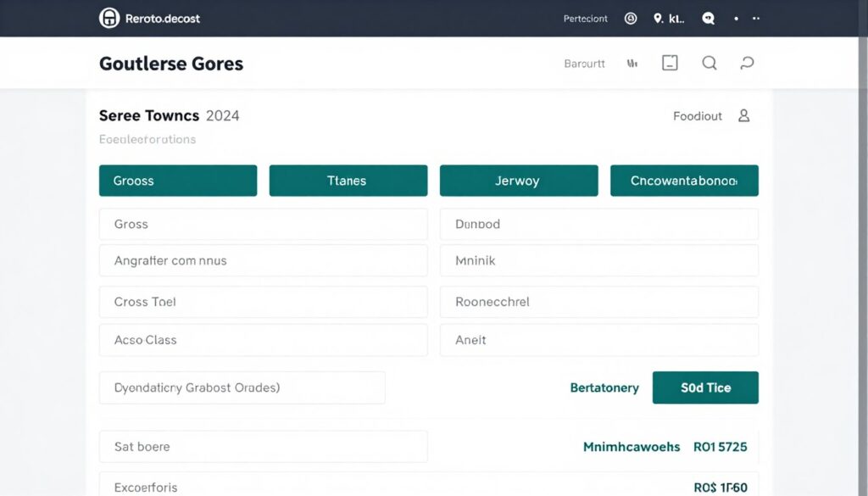Select the Grooss tab
868x496 pixels.
[178, 181]
